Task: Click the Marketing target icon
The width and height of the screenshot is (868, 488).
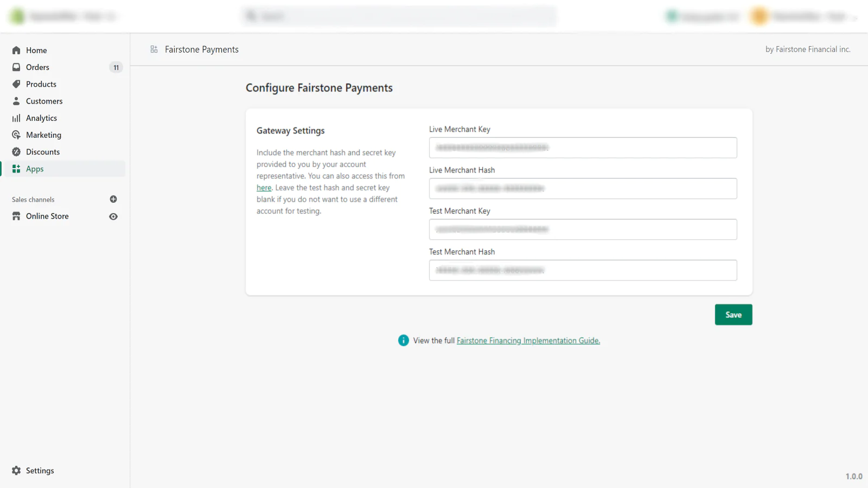Action: tap(16, 135)
